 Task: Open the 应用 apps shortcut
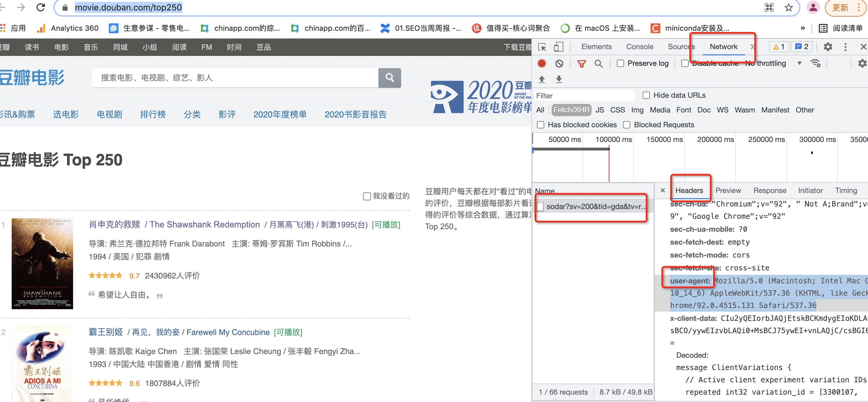pyautogui.click(x=13, y=28)
